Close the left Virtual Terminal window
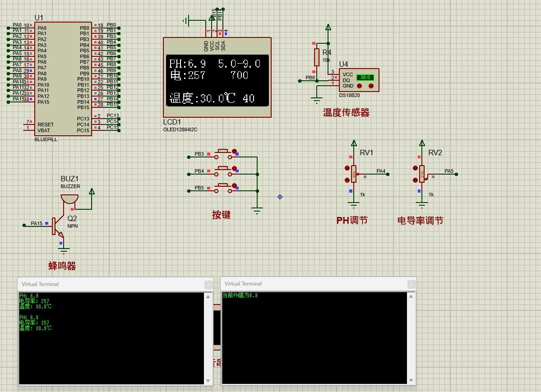541x392 pixels. coord(208,284)
